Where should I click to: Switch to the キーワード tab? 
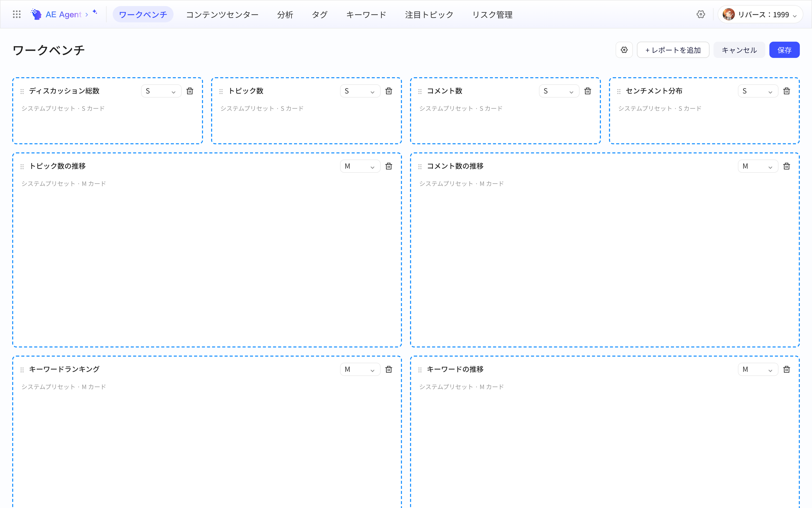pyautogui.click(x=366, y=14)
